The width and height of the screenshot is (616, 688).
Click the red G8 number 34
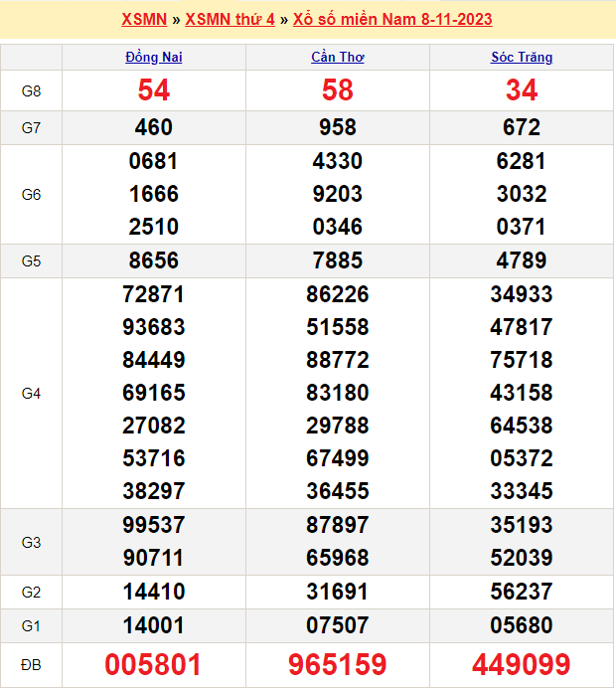pos(522,90)
